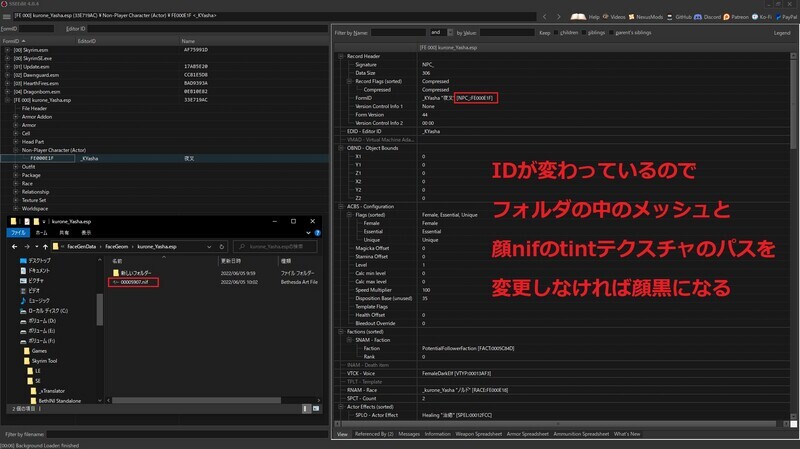Navigate back with the left arrow in SSEEdit

point(545,16)
